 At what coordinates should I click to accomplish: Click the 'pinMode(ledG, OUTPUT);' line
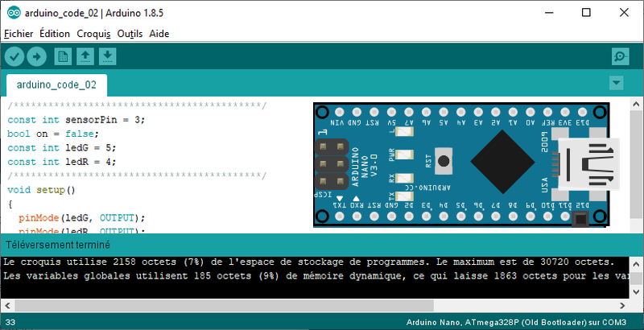click(x=82, y=217)
